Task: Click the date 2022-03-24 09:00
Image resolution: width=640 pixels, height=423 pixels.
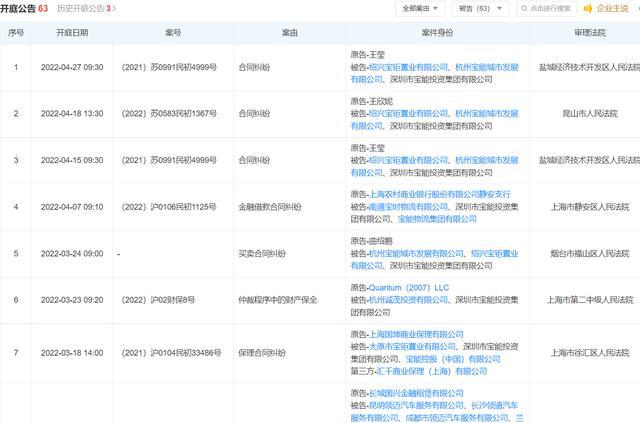Action: tap(72, 254)
